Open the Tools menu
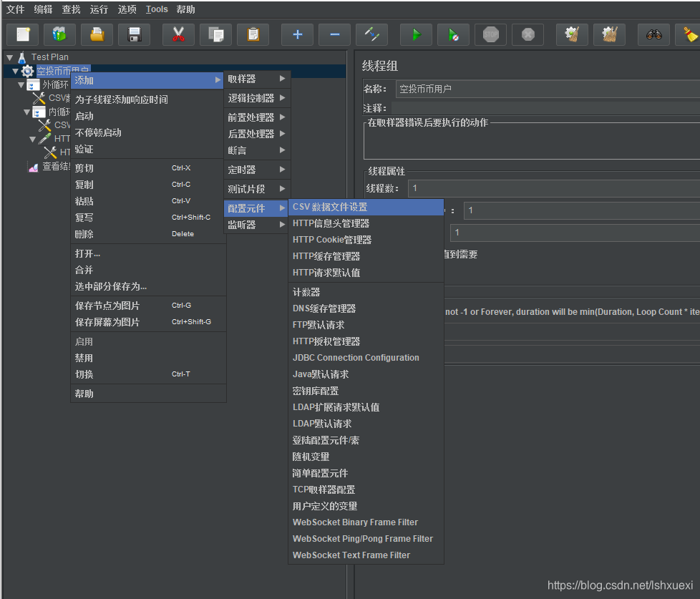 157,9
